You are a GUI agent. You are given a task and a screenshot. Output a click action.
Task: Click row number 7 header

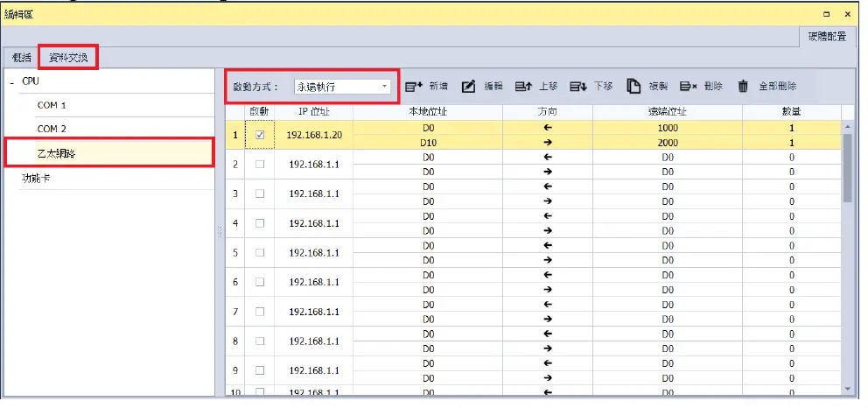[x=235, y=312]
